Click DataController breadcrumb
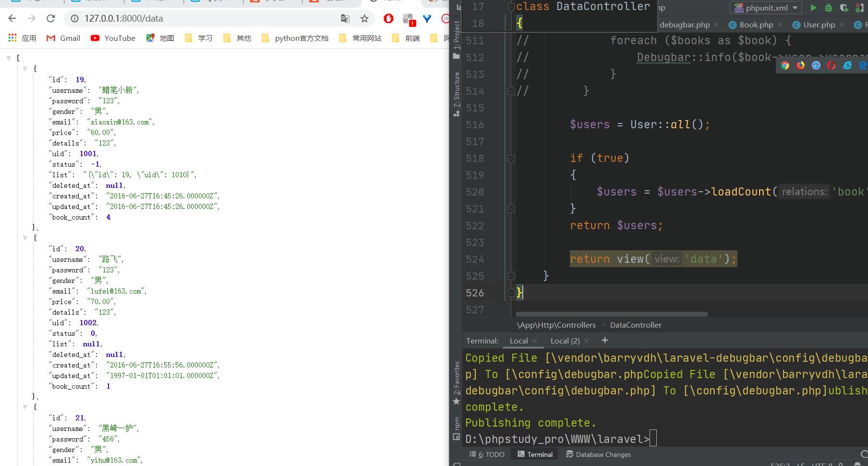 point(636,325)
